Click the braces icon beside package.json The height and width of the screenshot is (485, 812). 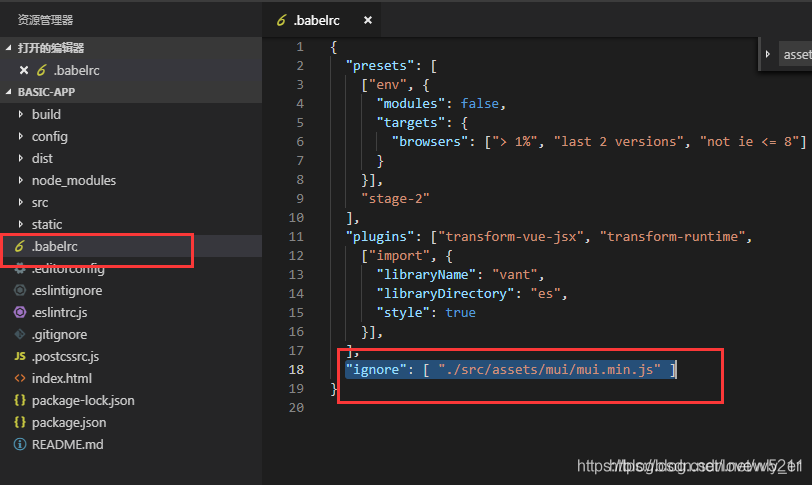coord(20,422)
